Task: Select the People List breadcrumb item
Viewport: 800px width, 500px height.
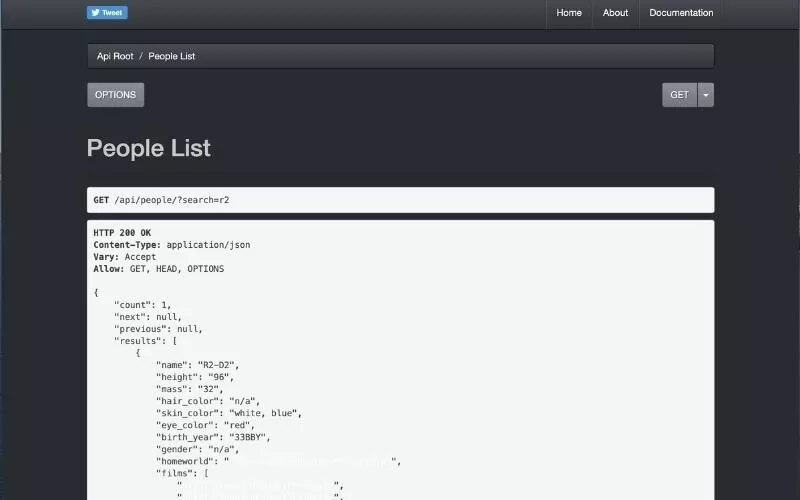Action: pyautogui.click(x=171, y=56)
